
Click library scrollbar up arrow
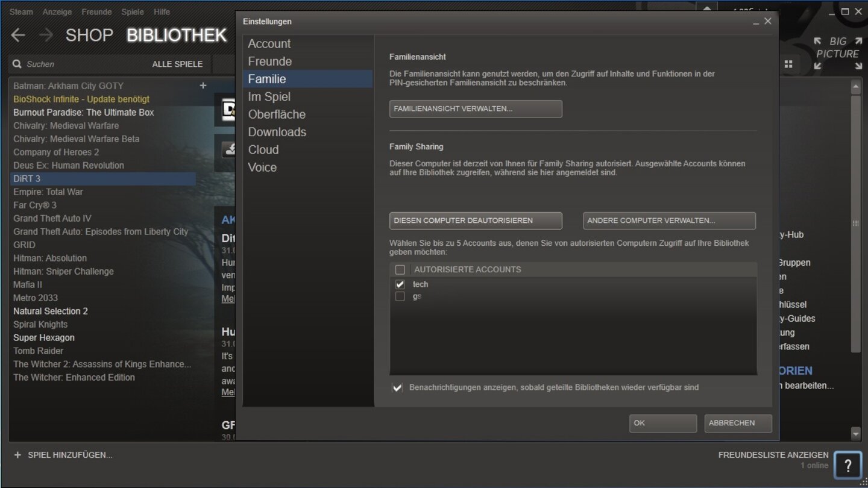pos(856,87)
